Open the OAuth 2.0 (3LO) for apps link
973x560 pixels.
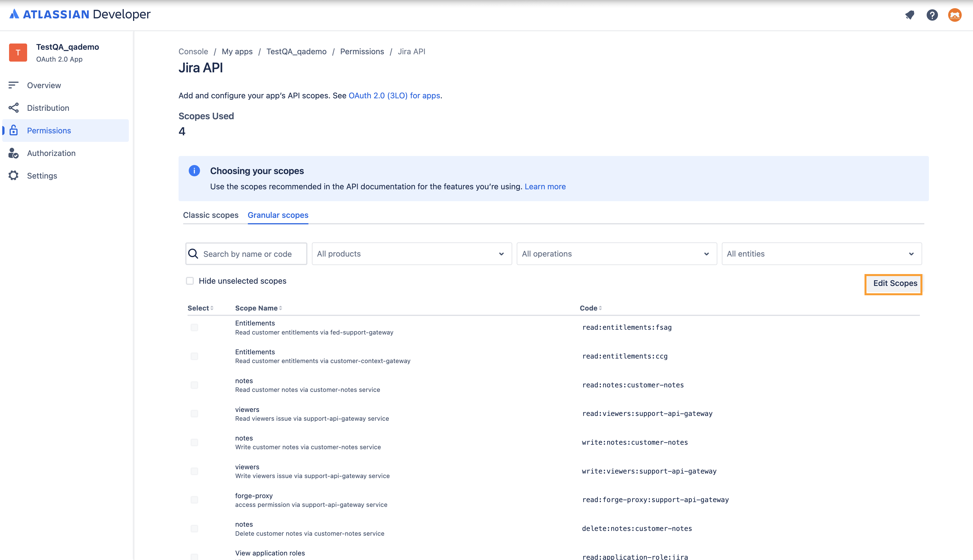tap(394, 95)
